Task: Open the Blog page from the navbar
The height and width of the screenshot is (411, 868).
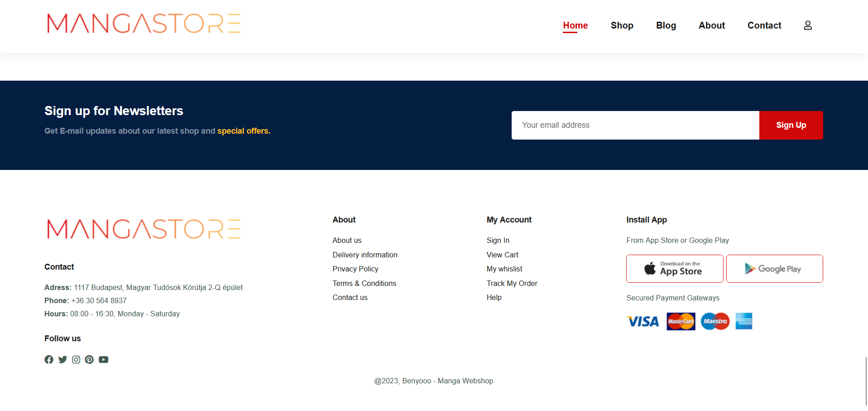Action: 666,26
